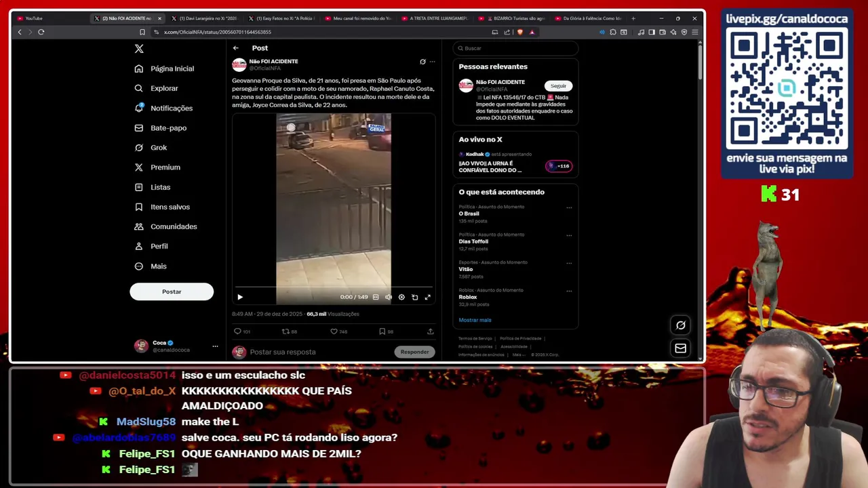Image resolution: width=868 pixels, height=488 pixels.
Task: Open Não FOI ACIDENTE author name
Action: [273, 61]
